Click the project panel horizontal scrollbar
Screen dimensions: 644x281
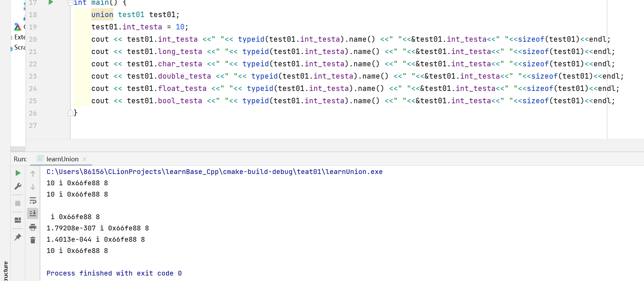tap(17, 149)
